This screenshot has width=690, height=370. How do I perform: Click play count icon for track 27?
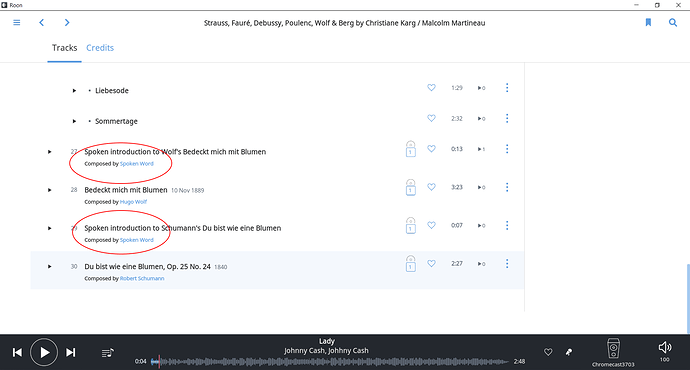click(481, 149)
